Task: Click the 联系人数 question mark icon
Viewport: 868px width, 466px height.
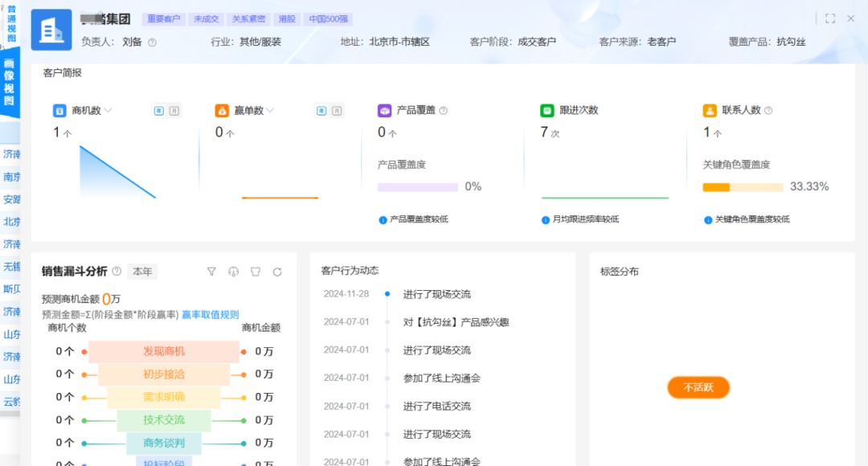Action: [x=769, y=110]
